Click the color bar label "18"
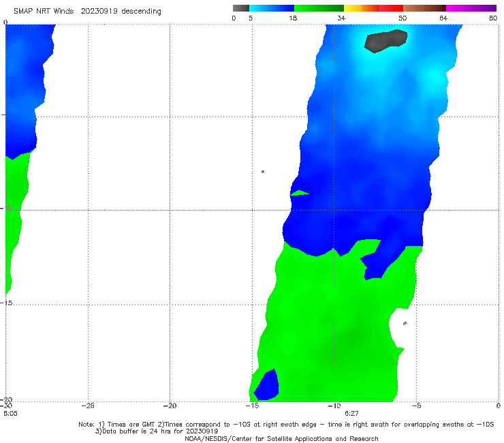 coord(293,18)
